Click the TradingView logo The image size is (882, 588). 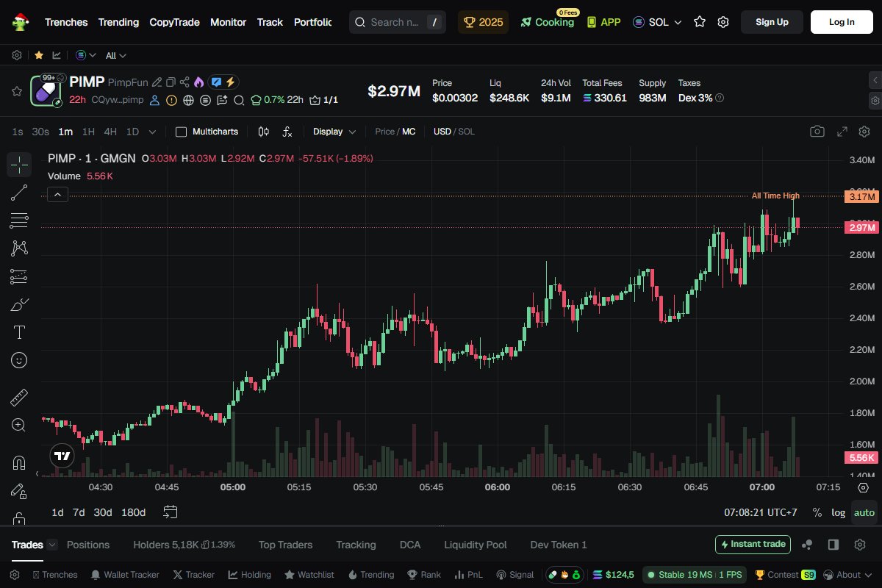coord(62,456)
